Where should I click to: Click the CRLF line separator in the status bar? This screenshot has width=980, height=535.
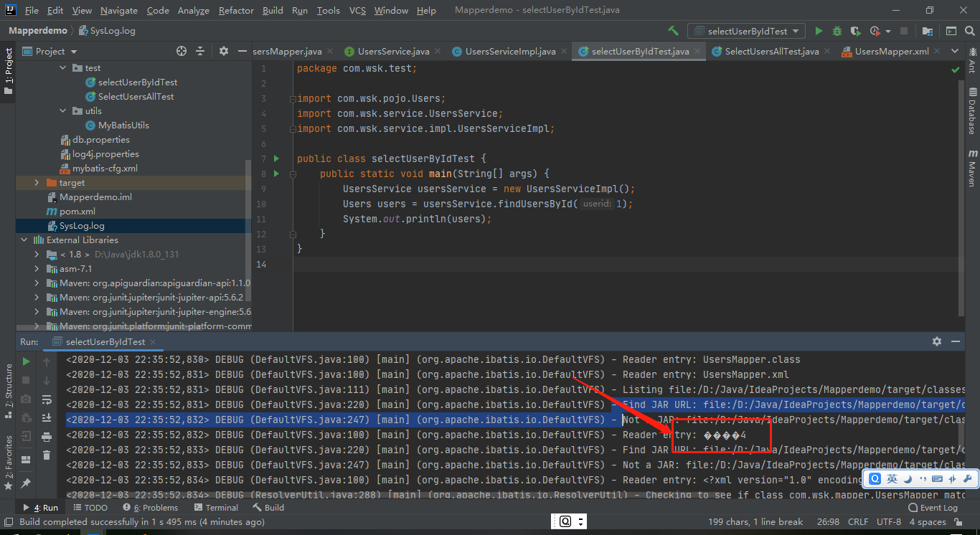point(858,521)
